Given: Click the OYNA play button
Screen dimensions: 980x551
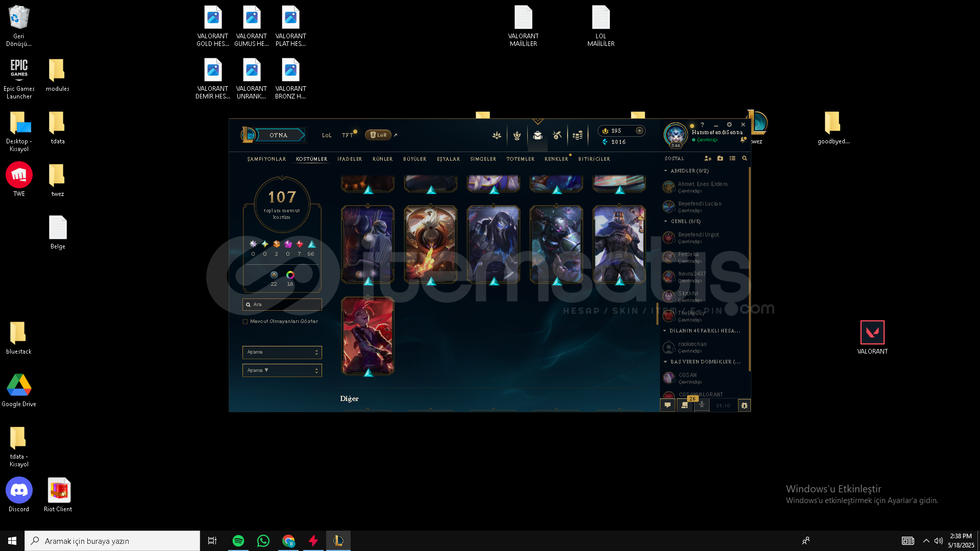Looking at the screenshot, I should point(280,135).
